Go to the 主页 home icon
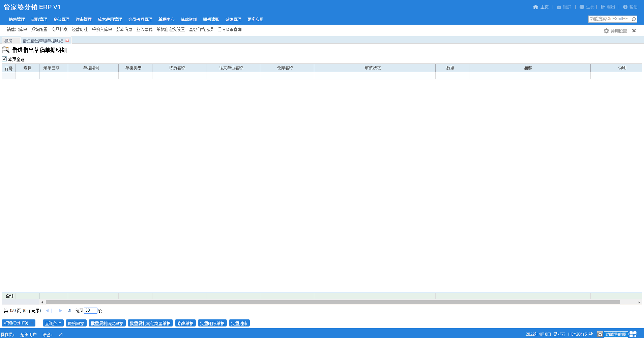Screen dimensions: 644x340 pos(535,7)
